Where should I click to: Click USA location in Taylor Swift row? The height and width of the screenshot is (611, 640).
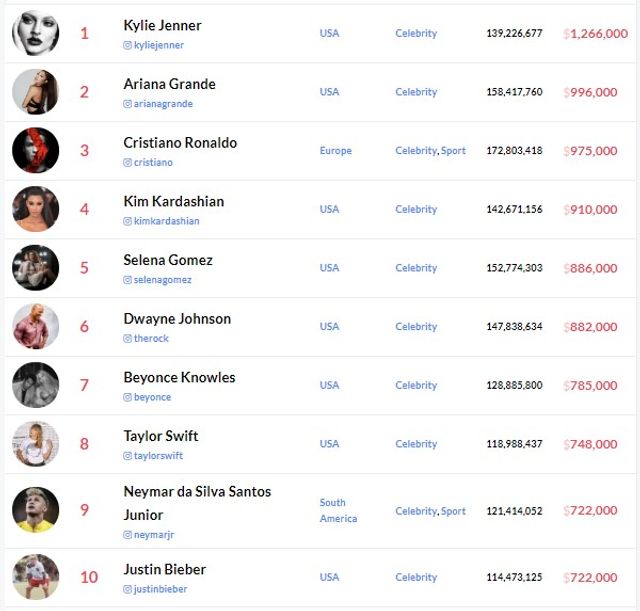(x=329, y=444)
